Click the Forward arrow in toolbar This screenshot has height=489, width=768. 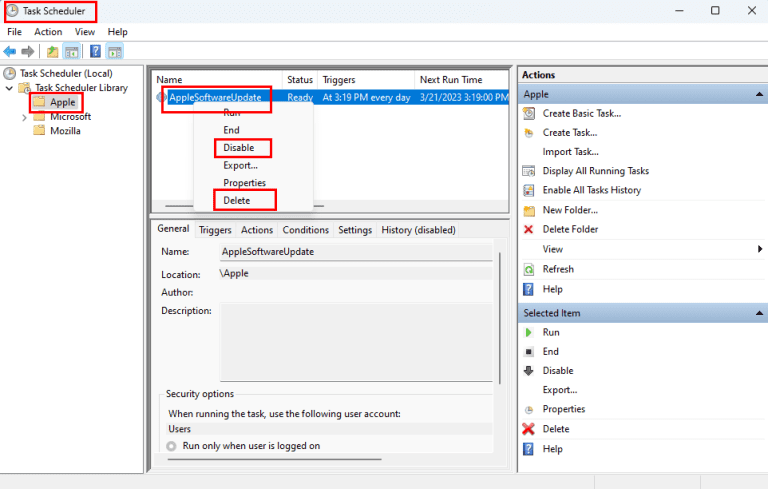pos(28,51)
